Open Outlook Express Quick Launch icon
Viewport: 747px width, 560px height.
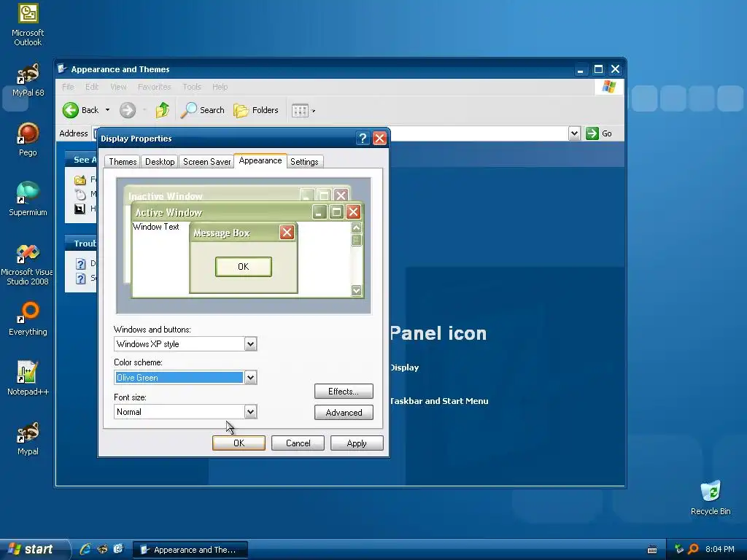click(118, 549)
